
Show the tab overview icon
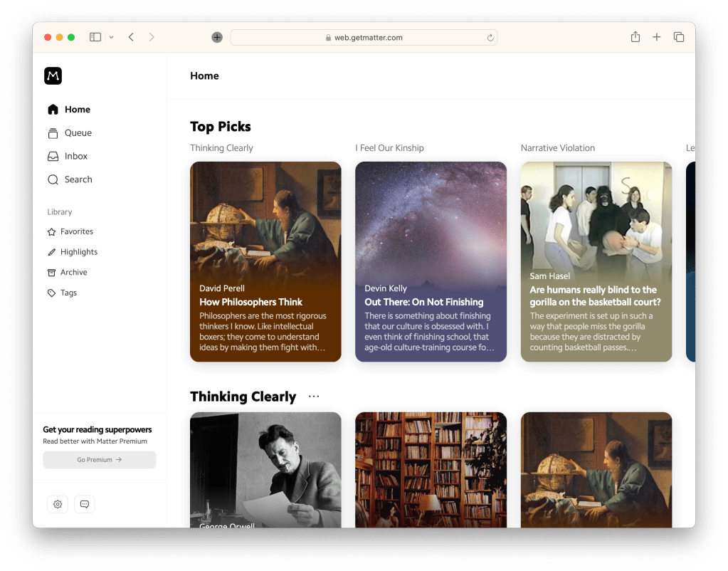(679, 37)
